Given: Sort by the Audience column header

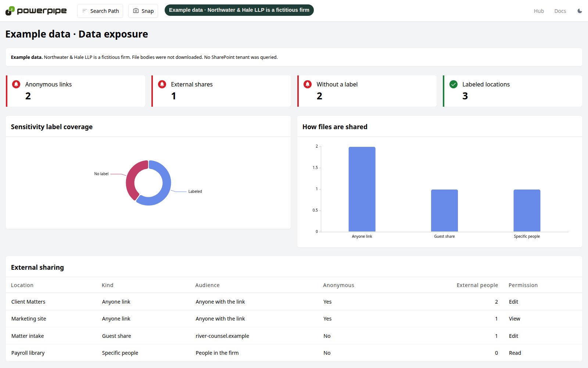Looking at the screenshot, I should pos(207,285).
